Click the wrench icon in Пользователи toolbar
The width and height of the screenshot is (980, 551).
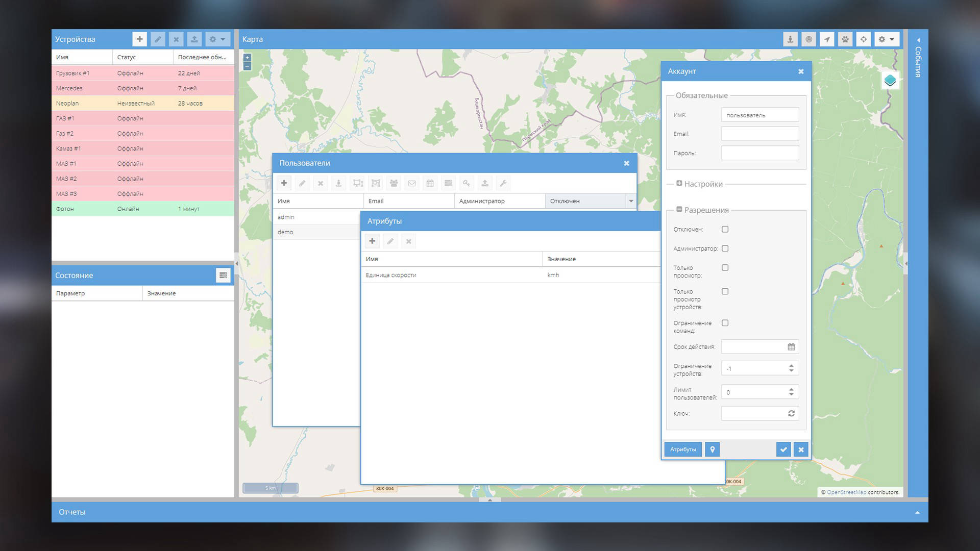click(503, 183)
